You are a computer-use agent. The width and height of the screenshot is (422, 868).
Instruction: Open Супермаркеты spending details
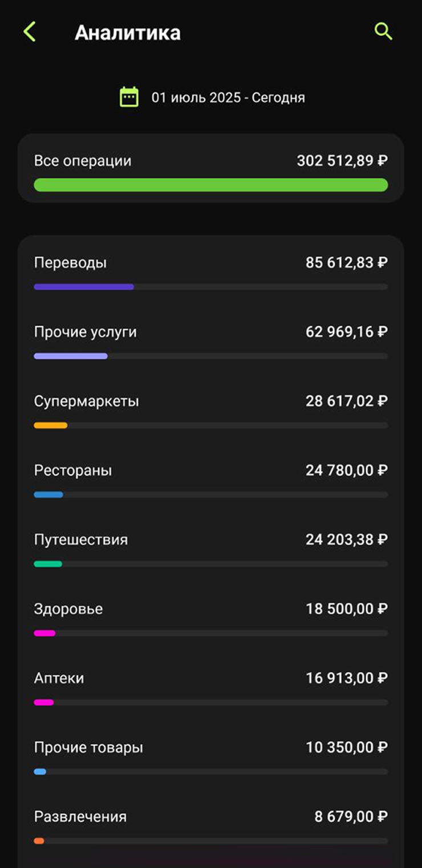click(211, 411)
